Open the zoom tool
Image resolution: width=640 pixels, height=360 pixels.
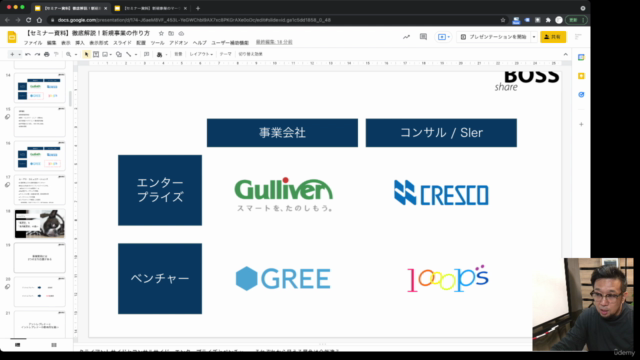(x=69, y=54)
